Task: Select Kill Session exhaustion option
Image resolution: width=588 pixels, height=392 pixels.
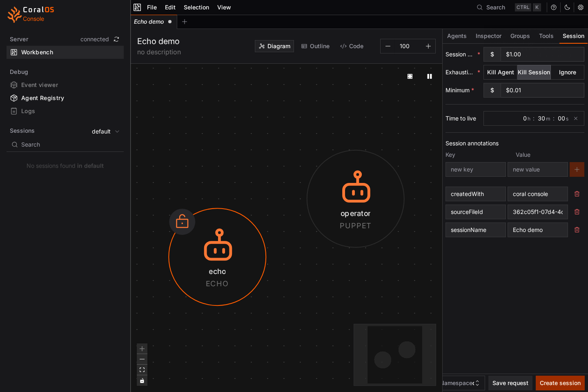Action: pyautogui.click(x=534, y=72)
